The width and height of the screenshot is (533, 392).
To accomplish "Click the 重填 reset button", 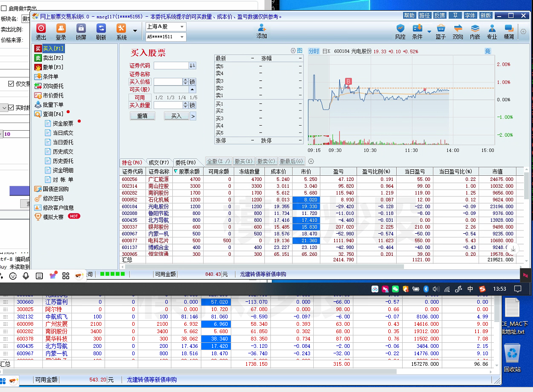I will (x=142, y=116).
